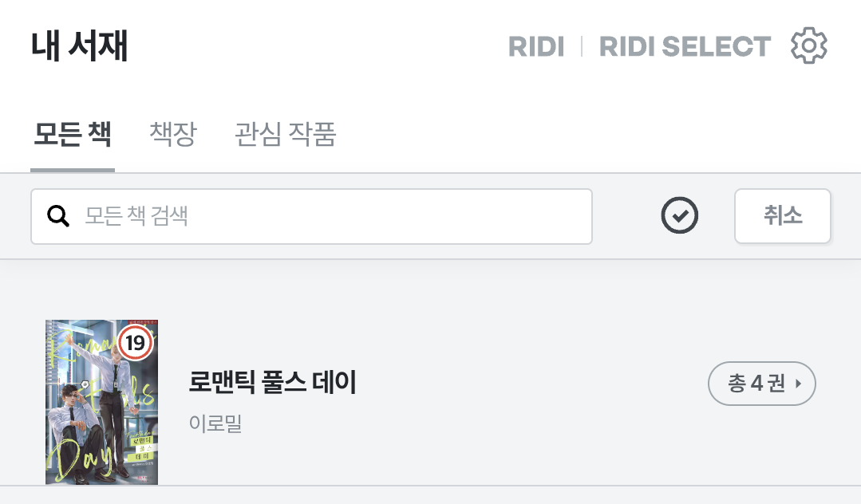Click the 19 age-rating badge on cover
Screen dimensions: 861x504
[136, 344]
